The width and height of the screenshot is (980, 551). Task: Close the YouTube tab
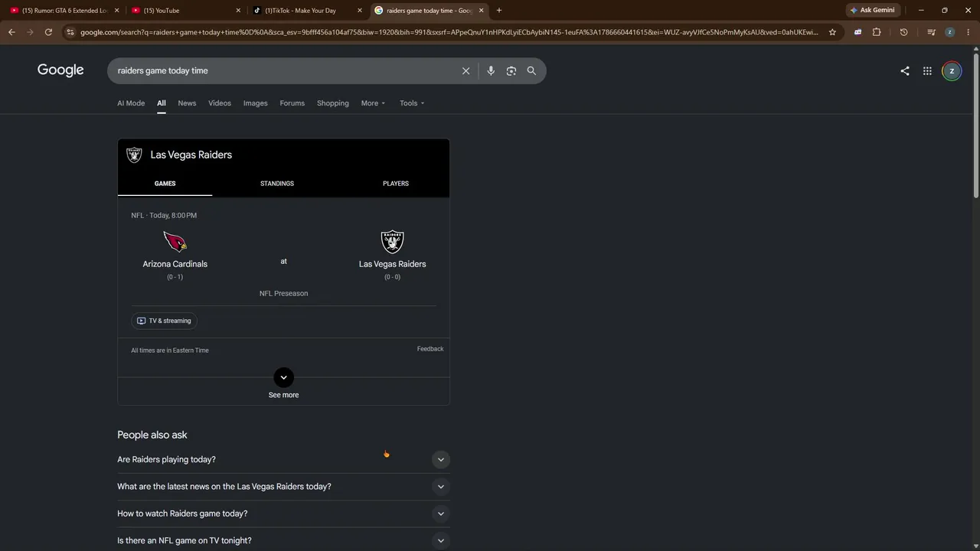238,10
